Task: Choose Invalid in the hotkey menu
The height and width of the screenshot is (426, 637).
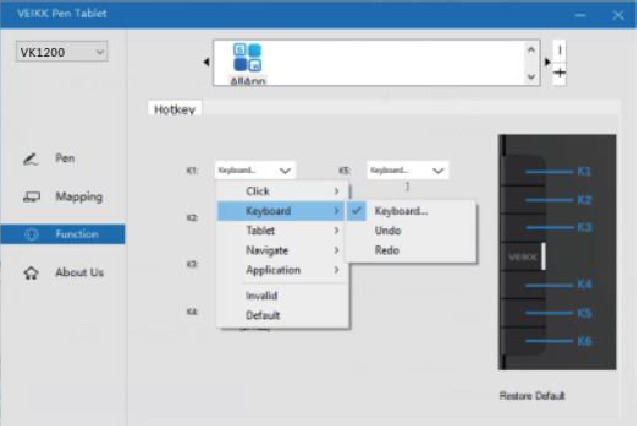Action: click(x=282, y=295)
